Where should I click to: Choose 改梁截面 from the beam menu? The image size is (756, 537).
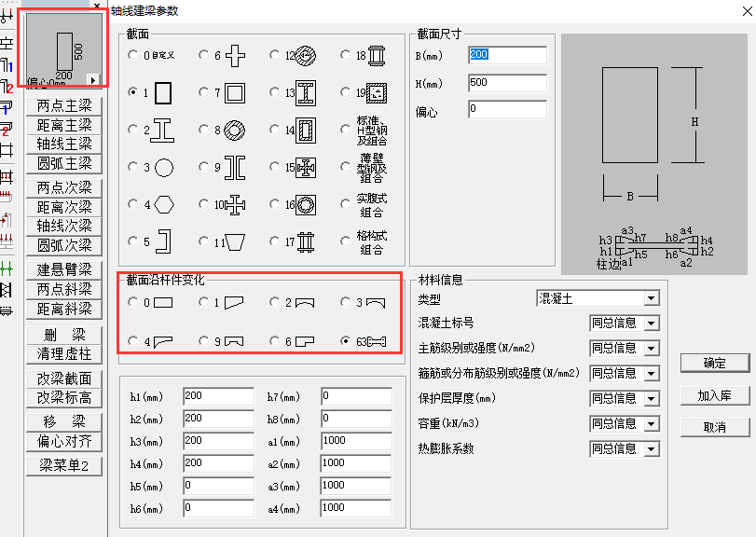pos(64,379)
